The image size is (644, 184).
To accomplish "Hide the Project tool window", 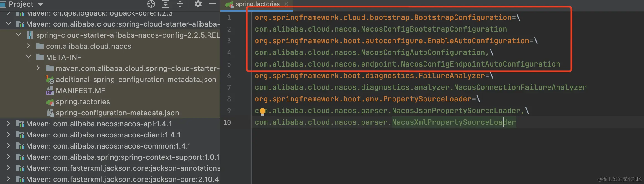I will click(213, 4).
